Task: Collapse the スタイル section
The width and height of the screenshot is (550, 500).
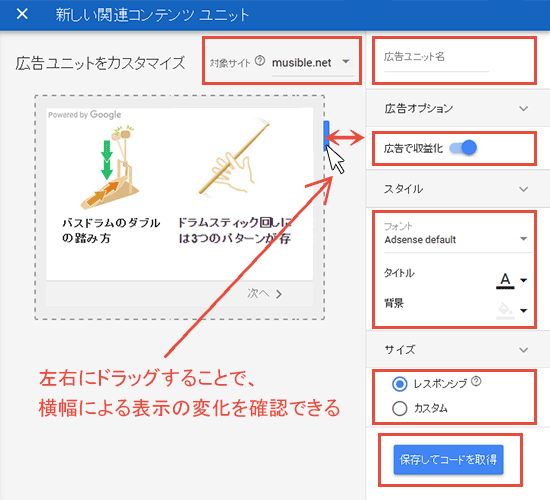Action: 524,189
